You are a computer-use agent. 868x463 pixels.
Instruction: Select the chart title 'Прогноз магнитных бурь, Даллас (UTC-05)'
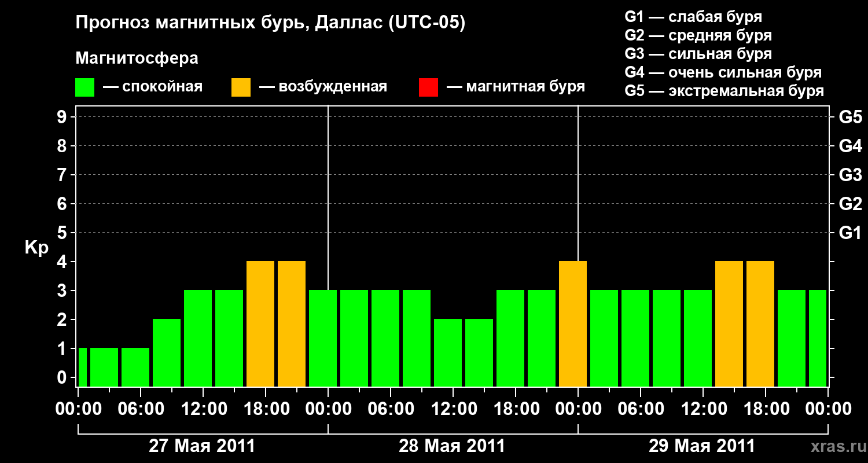coord(270,24)
